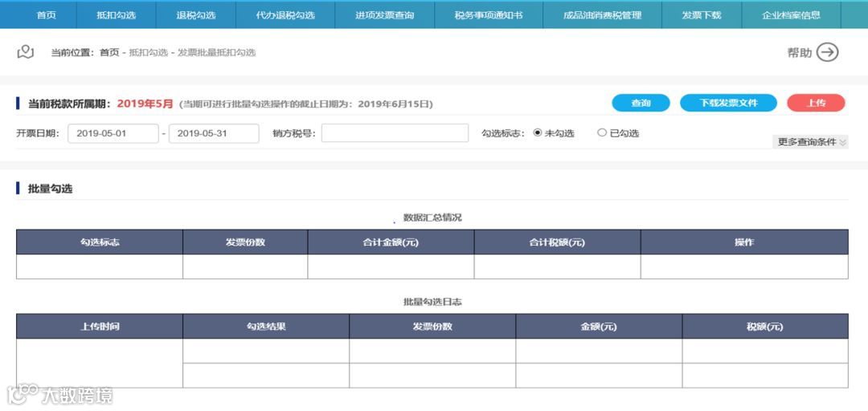Open the 进项发票查询 menu tab
The image size is (868, 411).
(385, 15)
